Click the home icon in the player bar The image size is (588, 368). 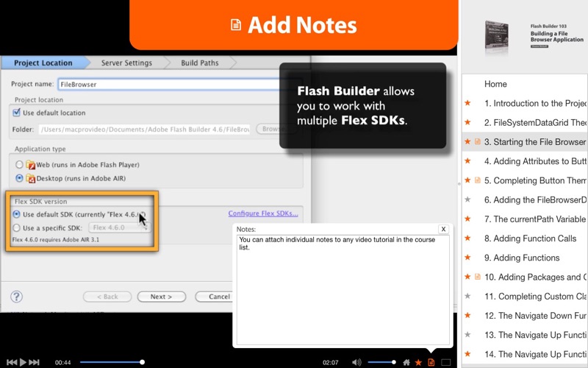tap(406, 362)
